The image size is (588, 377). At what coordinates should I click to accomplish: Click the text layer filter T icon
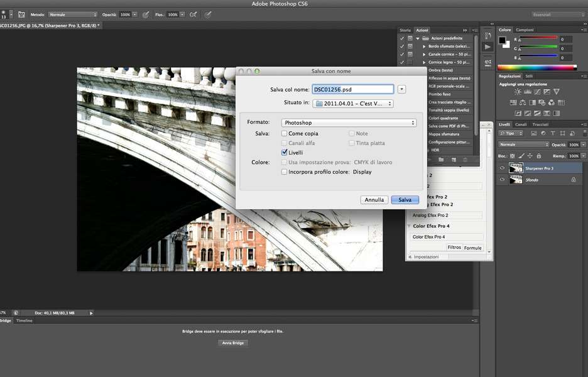pos(552,133)
